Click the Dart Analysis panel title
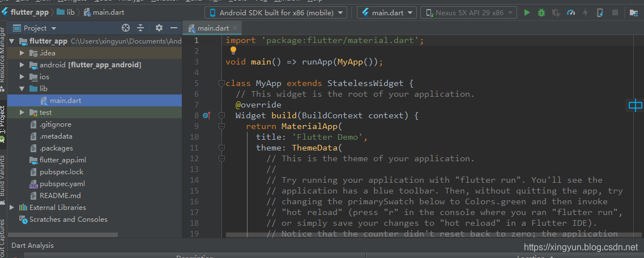 (x=32, y=246)
